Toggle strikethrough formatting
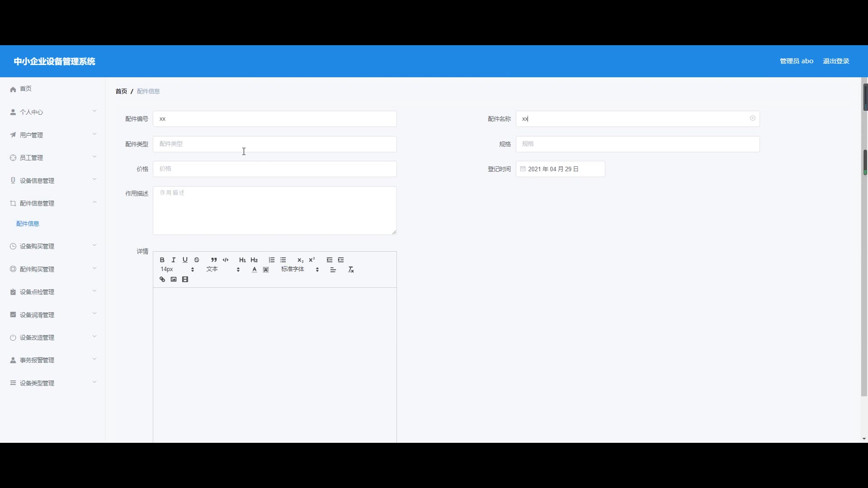Screen dimensions: 868x488 197,260
